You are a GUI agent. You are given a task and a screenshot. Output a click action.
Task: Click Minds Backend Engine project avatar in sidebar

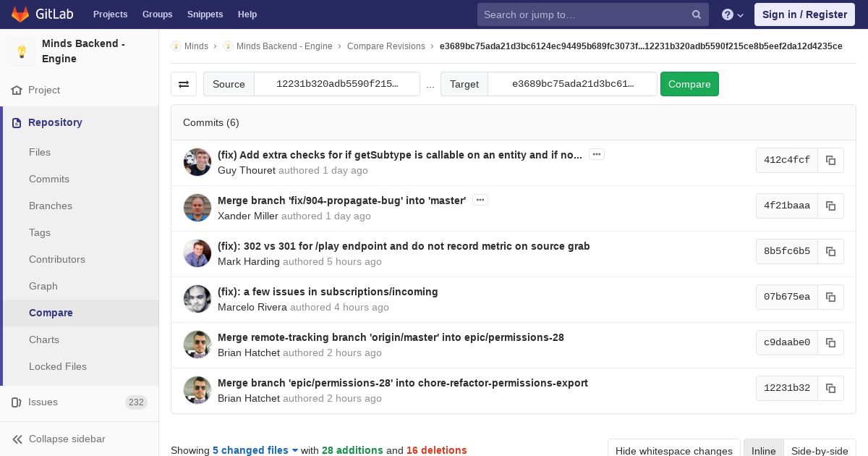point(22,51)
